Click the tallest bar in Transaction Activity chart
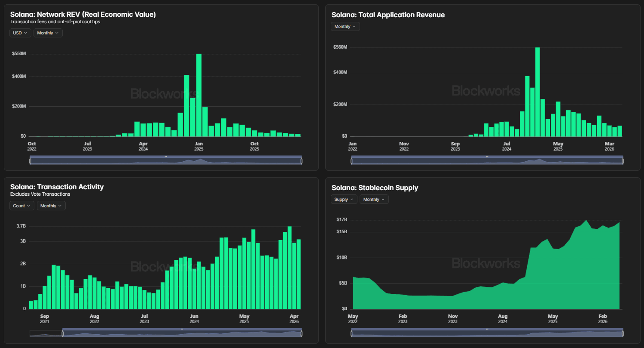The width and height of the screenshot is (644, 348). [290, 268]
